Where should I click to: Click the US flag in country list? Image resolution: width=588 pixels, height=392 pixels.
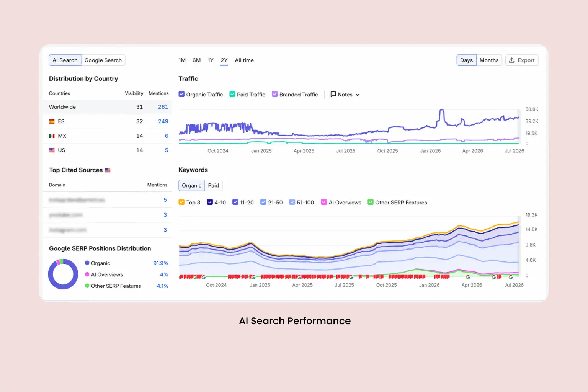click(x=52, y=150)
